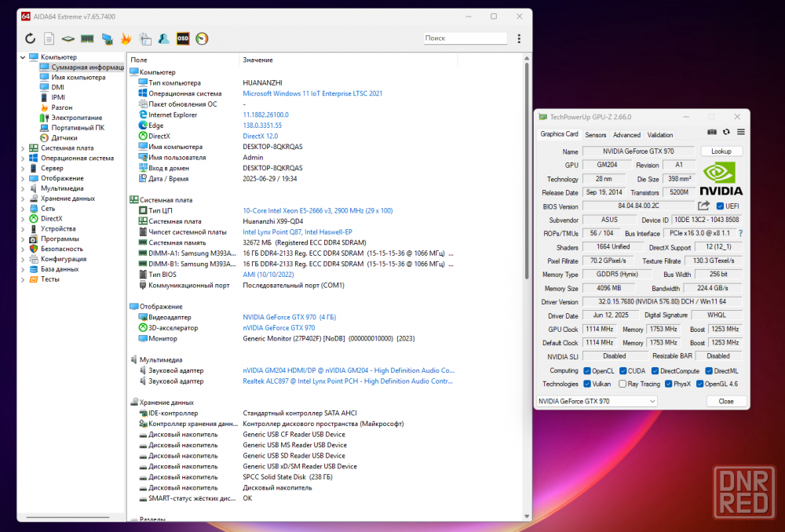Toggle the Vulkan checkbox
Image resolution: width=785 pixels, height=532 pixels.
coord(587,384)
